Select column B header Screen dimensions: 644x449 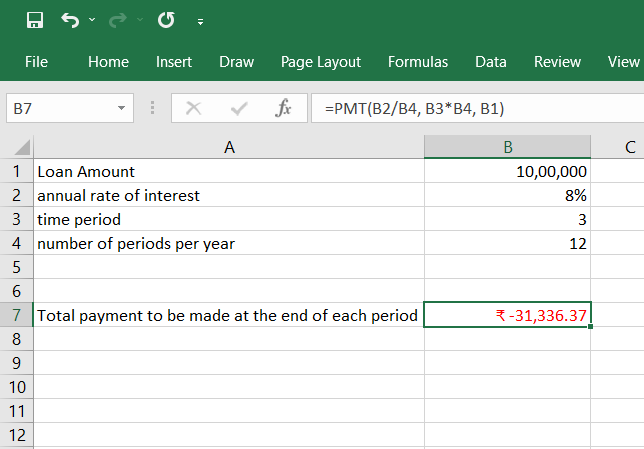[507, 147]
